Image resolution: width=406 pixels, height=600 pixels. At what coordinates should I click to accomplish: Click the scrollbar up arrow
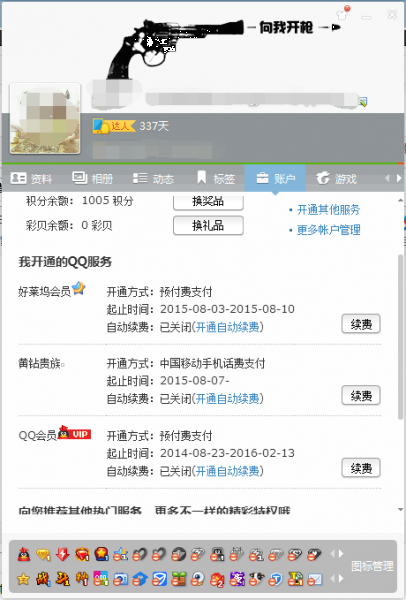click(x=400, y=200)
